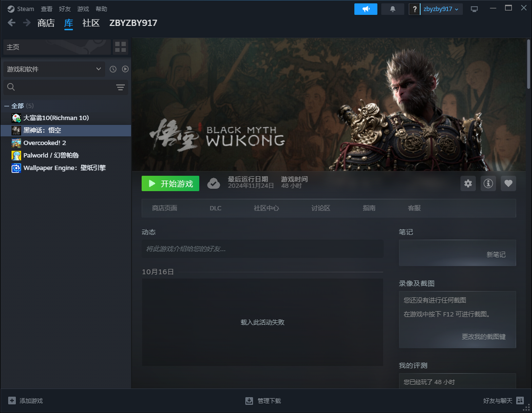Screen dimensions: 532x413
Task: Click the recent activity clock icon
Action: pos(113,69)
